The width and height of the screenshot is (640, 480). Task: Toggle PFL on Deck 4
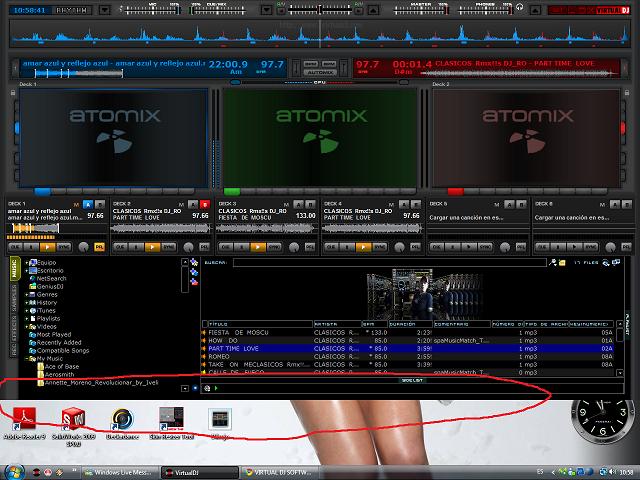[416, 247]
